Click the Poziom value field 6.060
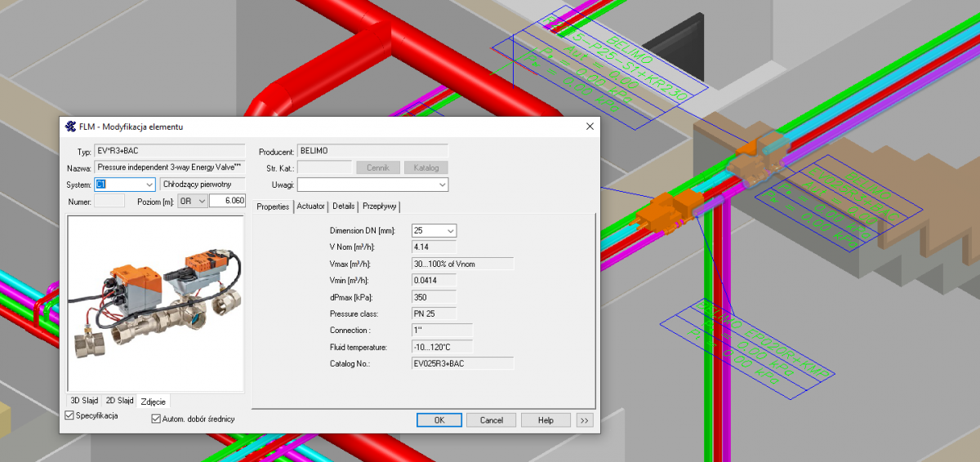Image resolution: width=980 pixels, height=462 pixels. click(228, 201)
